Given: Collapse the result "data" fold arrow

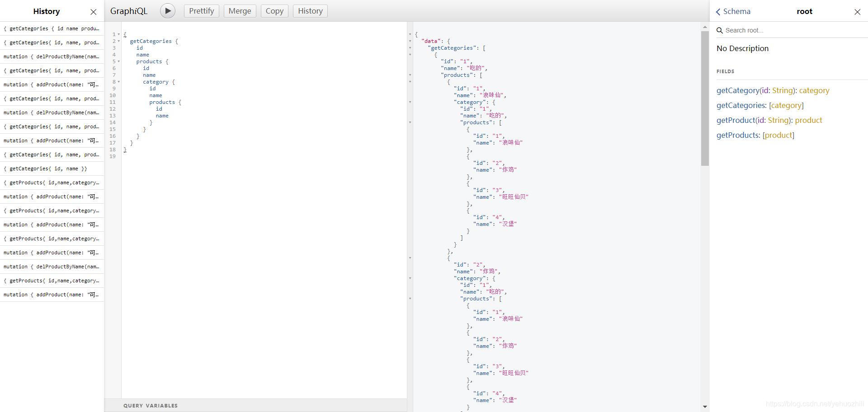Looking at the screenshot, I should [x=410, y=41].
